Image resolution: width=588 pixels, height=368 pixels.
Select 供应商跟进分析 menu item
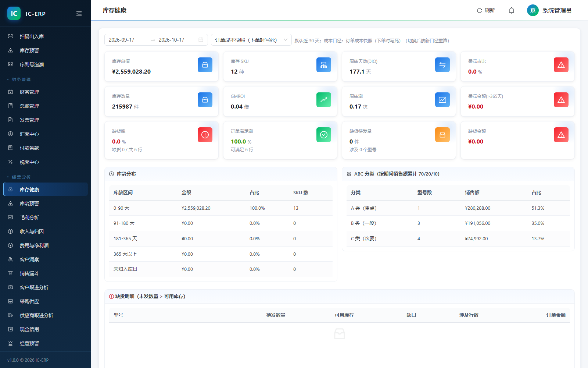(x=46, y=315)
